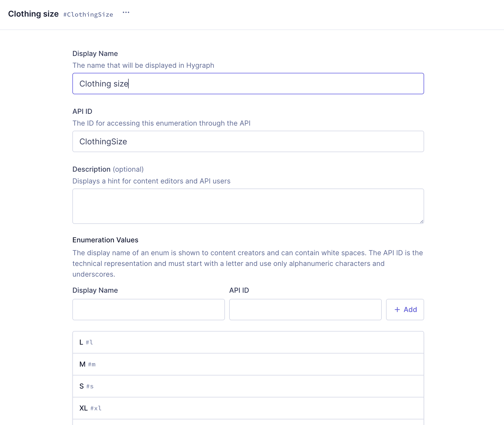504x425 pixels.
Task: Click the empty Display Name field under Enumeration Values
Action: 149,310
